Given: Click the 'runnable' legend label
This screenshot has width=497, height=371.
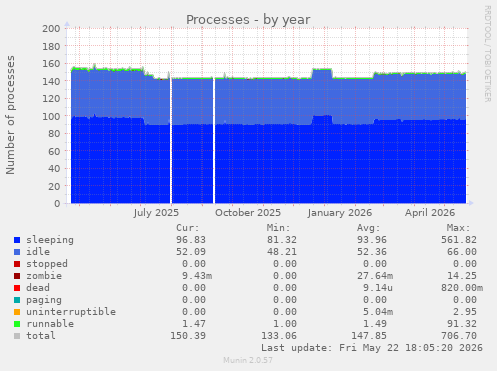Looking at the screenshot, I should click(x=50, y=324).
